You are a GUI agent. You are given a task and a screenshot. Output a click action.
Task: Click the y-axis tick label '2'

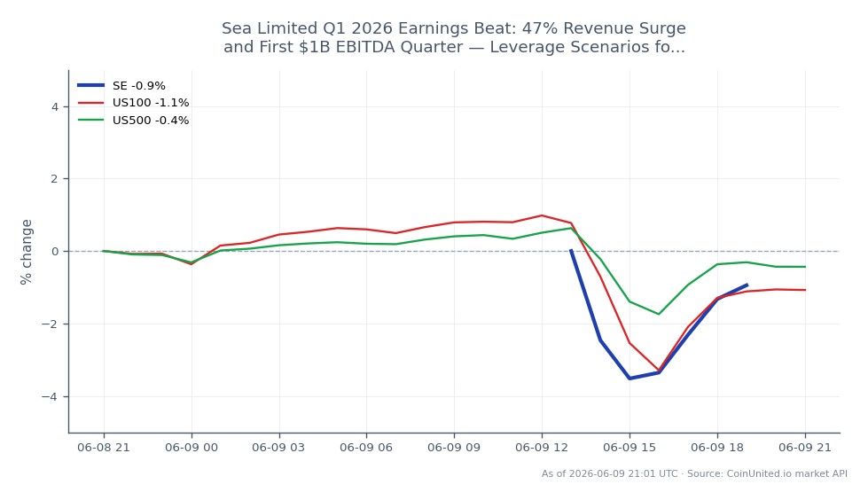(x=55, y=179)
